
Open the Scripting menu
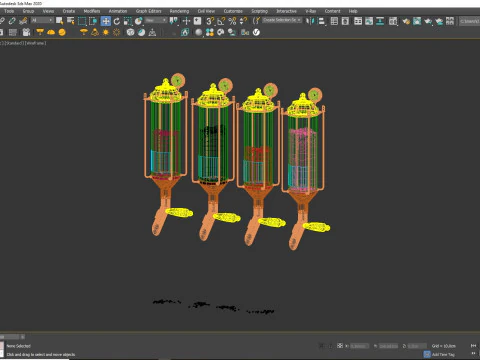coord(259,11)
